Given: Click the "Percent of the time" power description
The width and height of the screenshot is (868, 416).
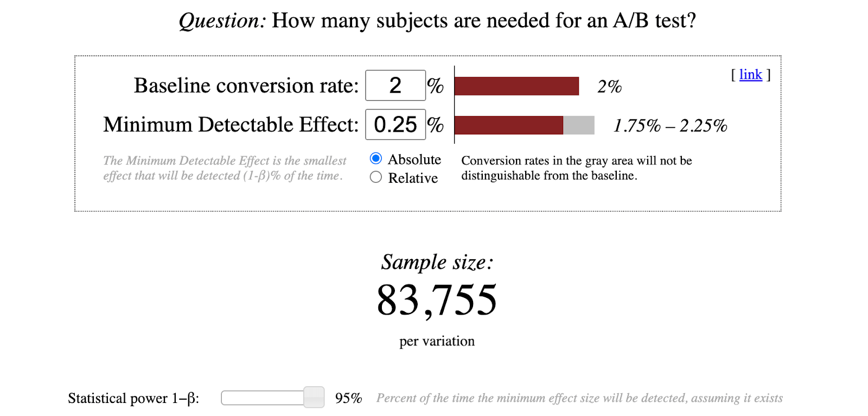Looking at the screenshot, I should [x=579, y=398].
